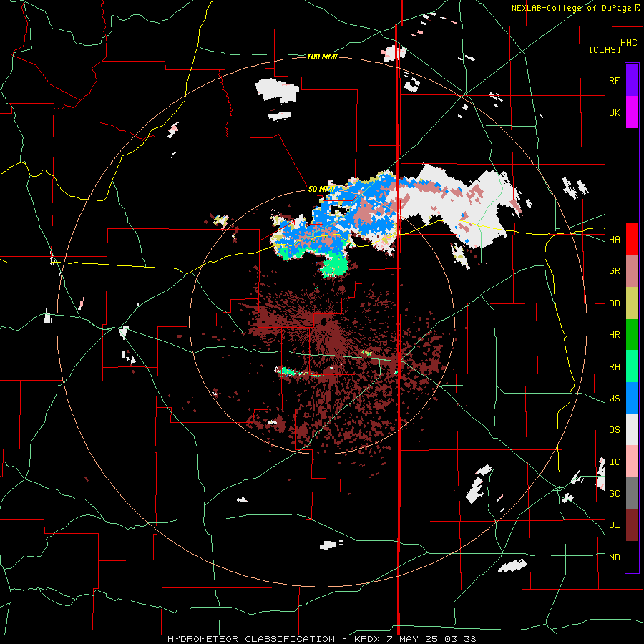
Task: Select the RA legend label
Action: 614,367
